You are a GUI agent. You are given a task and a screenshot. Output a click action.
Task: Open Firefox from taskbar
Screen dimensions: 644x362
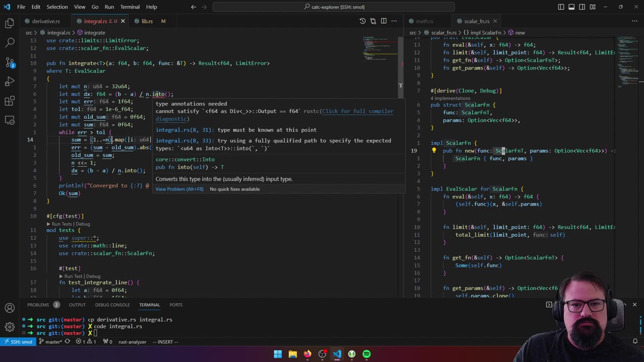307,354
